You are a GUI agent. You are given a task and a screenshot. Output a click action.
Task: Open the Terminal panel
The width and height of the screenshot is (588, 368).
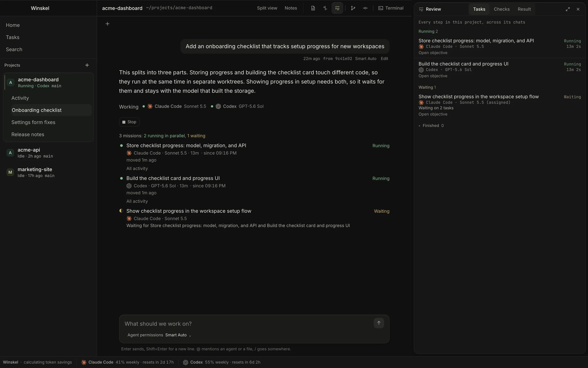tap(391, 8)
